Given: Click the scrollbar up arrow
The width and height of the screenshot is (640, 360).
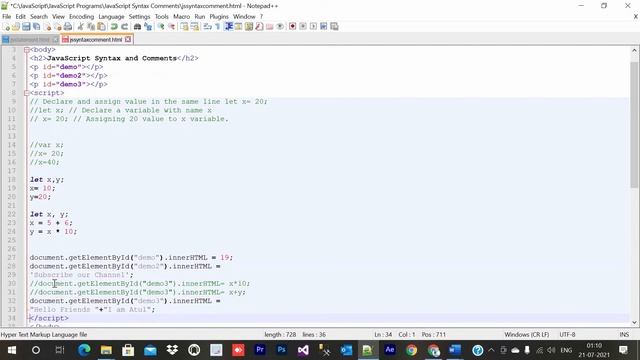Looking at the screenshot, I should pos(634,50).
